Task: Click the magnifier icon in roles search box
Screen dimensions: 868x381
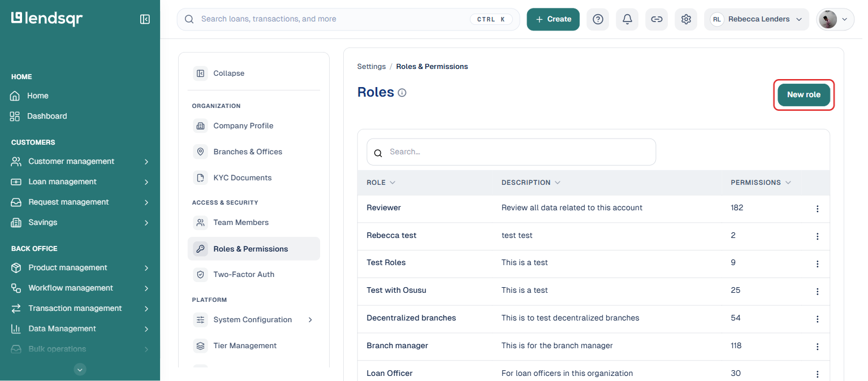Action: coord(378,153)
